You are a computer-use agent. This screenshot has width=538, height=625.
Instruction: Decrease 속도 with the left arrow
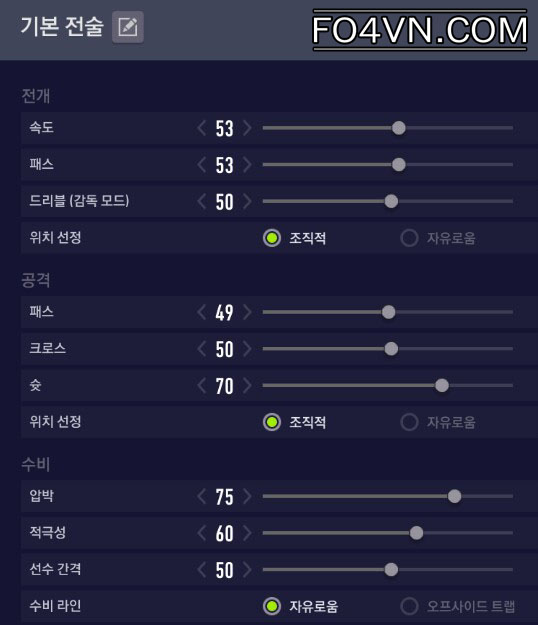[202, 128]
